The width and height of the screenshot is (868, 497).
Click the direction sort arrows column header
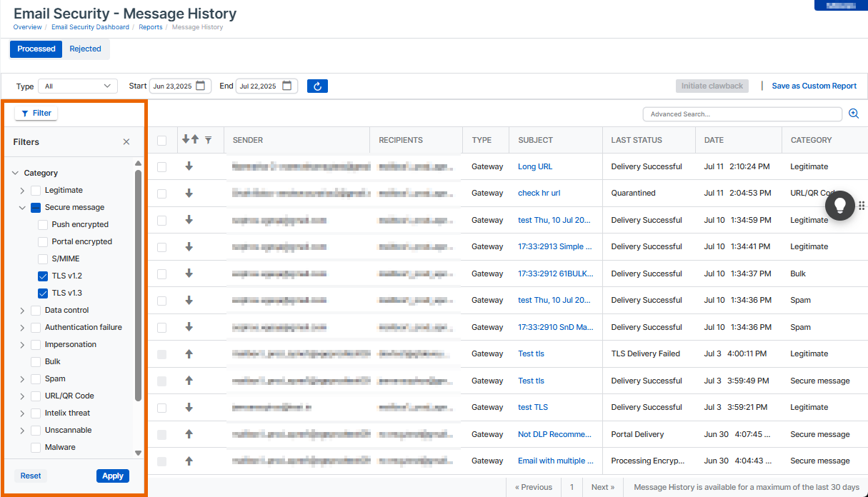point(191,140)
